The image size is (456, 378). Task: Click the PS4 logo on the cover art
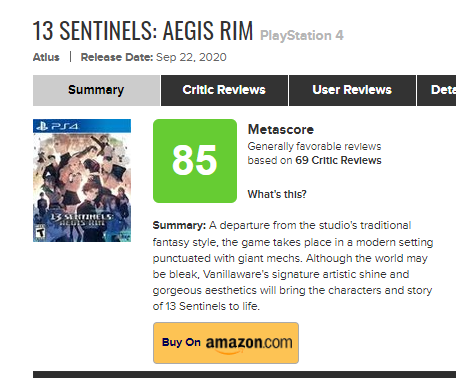click(x=58, y=126)
